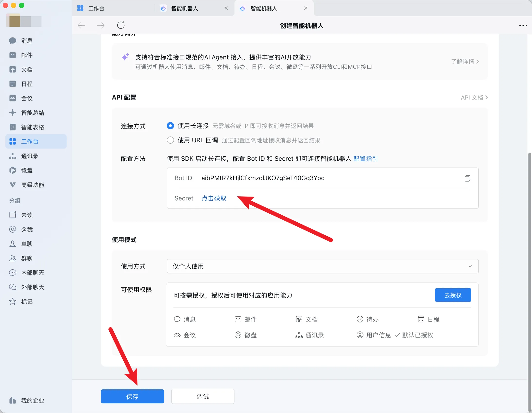This screenshot has height=413, width=532.
Task: Open 会议 in the sidebar
Action: (36, 98)
